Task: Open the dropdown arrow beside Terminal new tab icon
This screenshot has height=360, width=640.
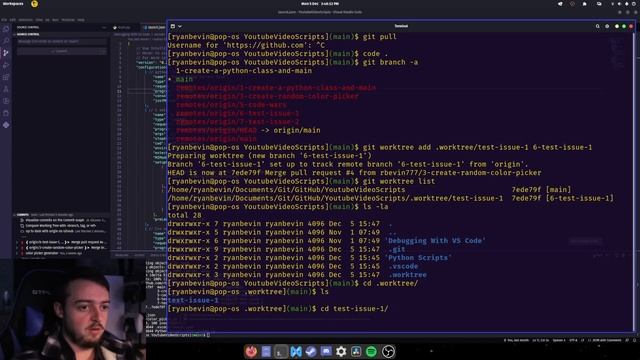Action: coord(180,26)
